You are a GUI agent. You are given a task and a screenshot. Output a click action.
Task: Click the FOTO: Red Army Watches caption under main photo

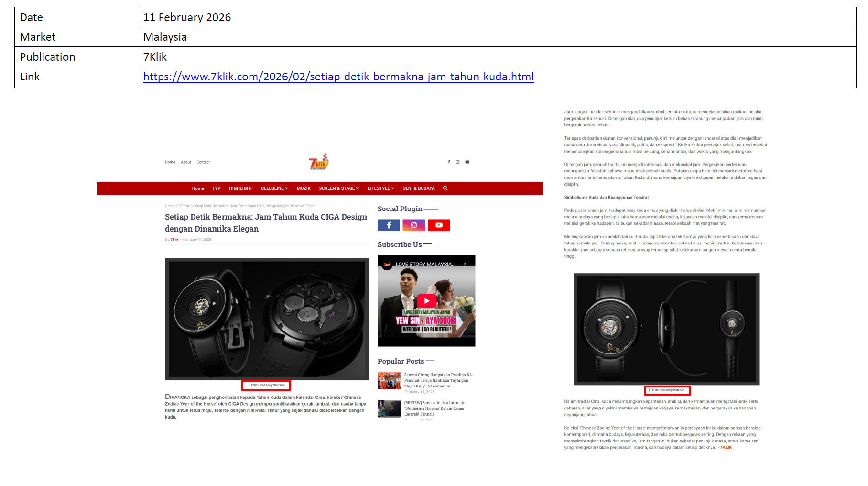click(267, 385)
